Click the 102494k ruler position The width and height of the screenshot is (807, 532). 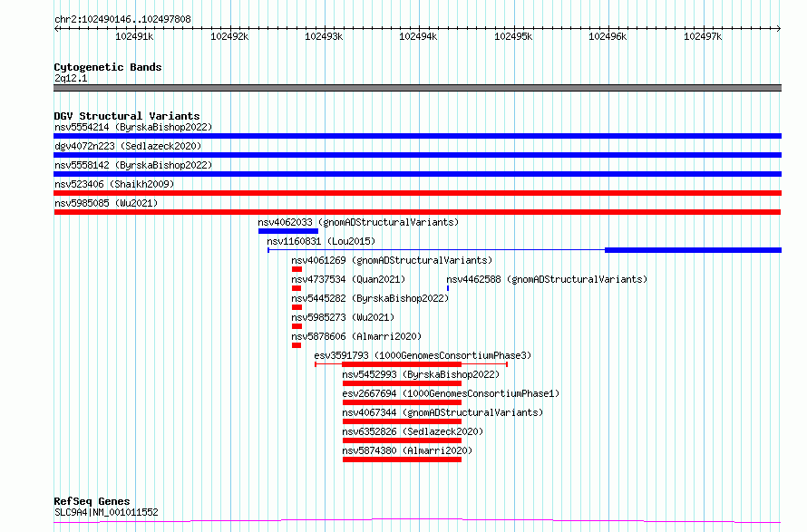click(418, 36)
